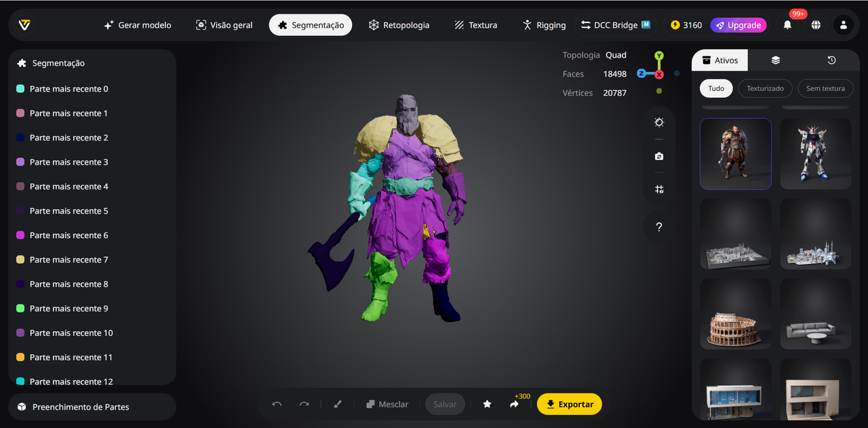Switch to the Ativos tab

point(719,60)
